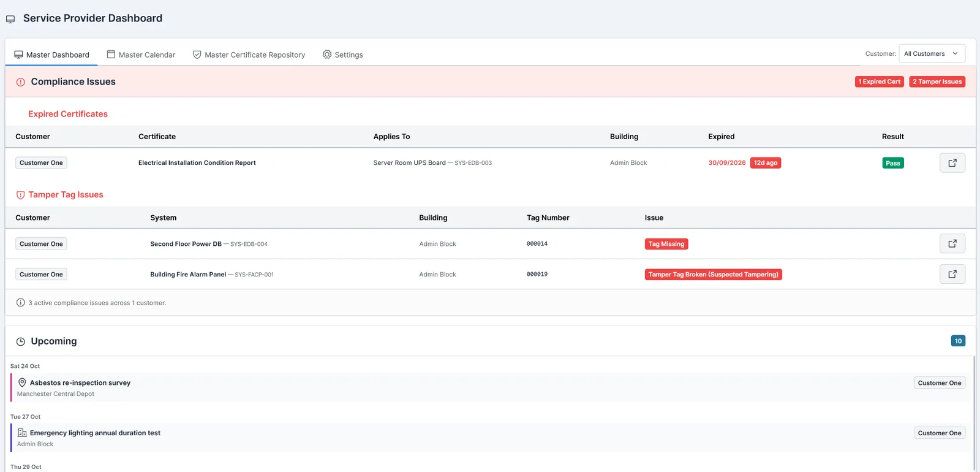Click the Tamper Tag Broken (Suspected Tampering) badge
Viewport: 980px width, 472px height.
click(714, 275)
